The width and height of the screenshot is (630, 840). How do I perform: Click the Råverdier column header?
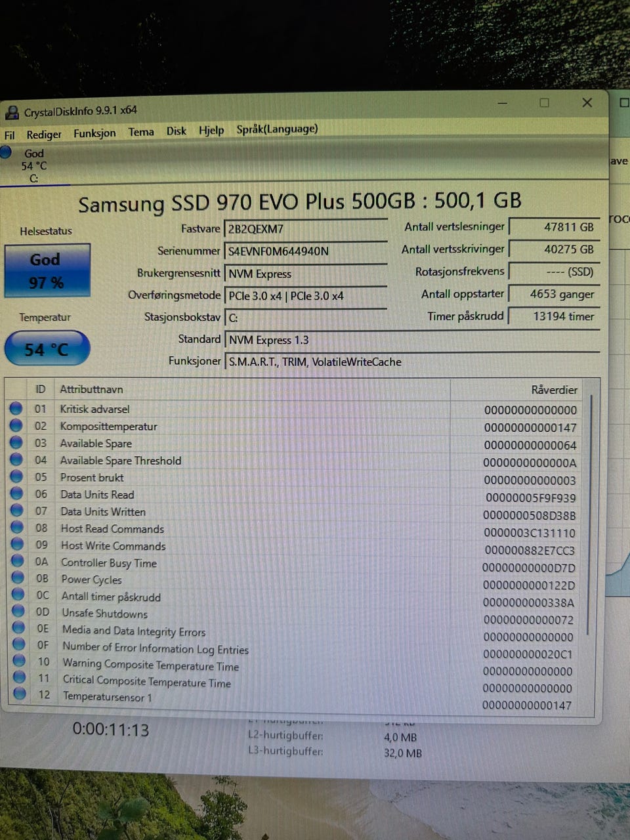516,390
